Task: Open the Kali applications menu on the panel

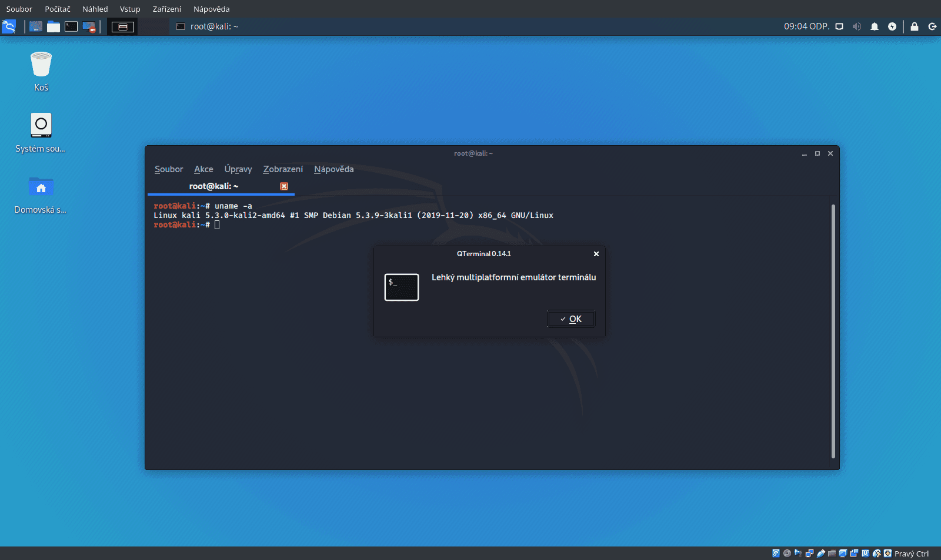Action: (x=9, y=26)
